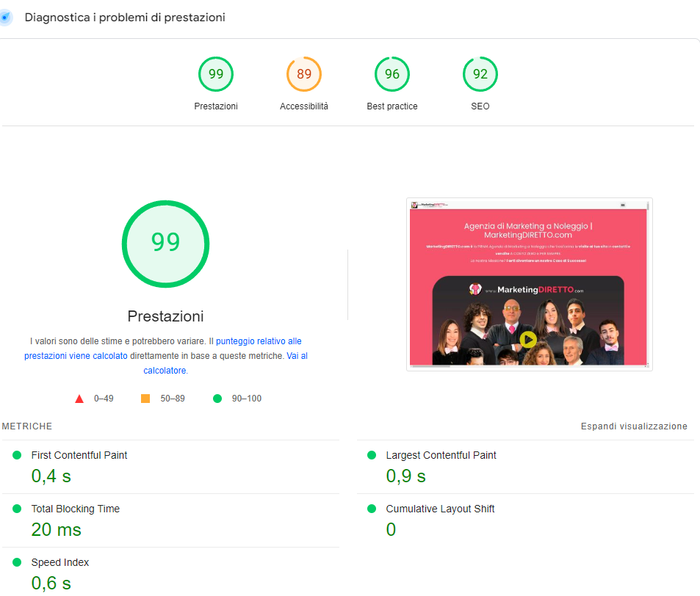The width and height of the screenshot is (700, 596).
Task: Click the green dot beside Cumulative Layout Shift
Action: (x=372, y=509)
